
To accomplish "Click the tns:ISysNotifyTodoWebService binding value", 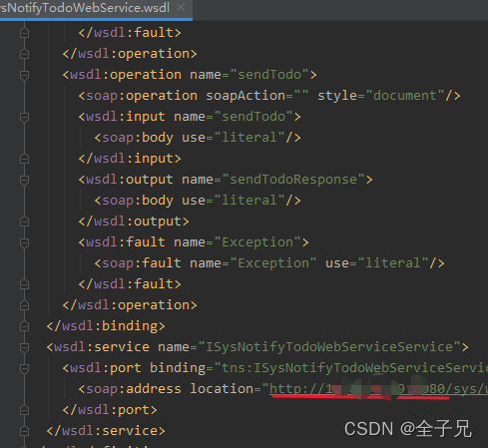I will coord(351,368).
